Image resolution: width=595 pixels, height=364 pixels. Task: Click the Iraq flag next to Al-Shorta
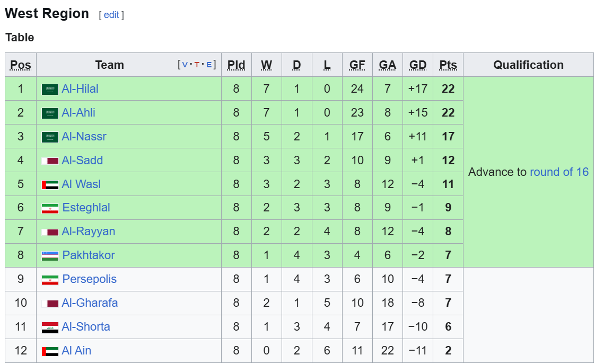(50, 327)
